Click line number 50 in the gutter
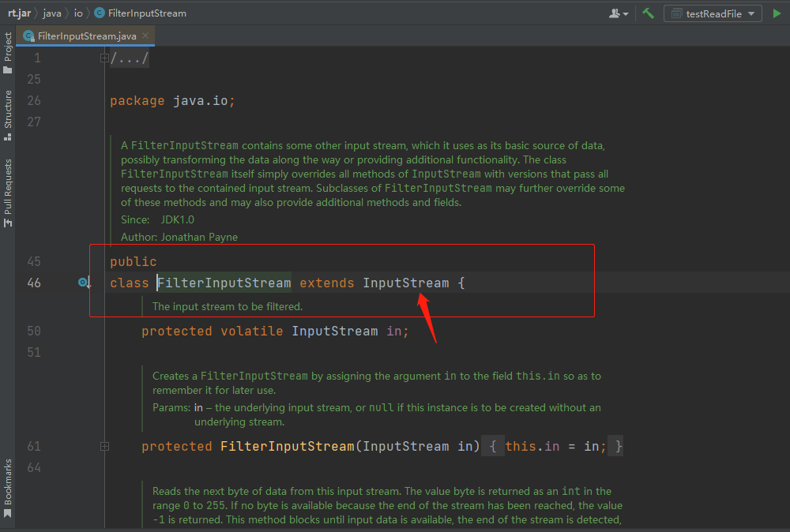790x532 pixels. pos(33,331)
